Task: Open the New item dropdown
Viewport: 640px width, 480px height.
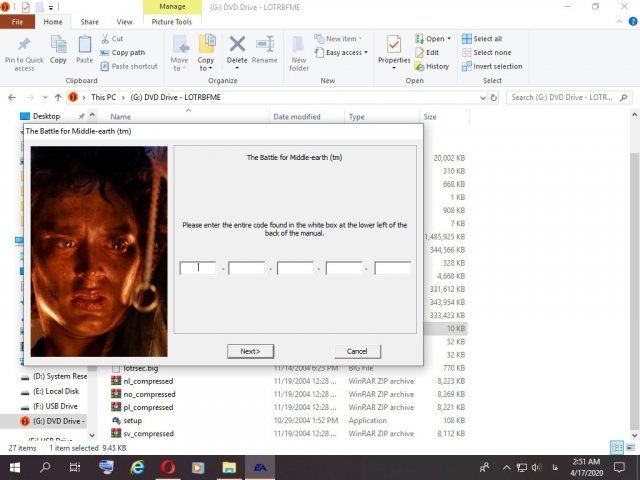Action: click(x=342, y=38)
